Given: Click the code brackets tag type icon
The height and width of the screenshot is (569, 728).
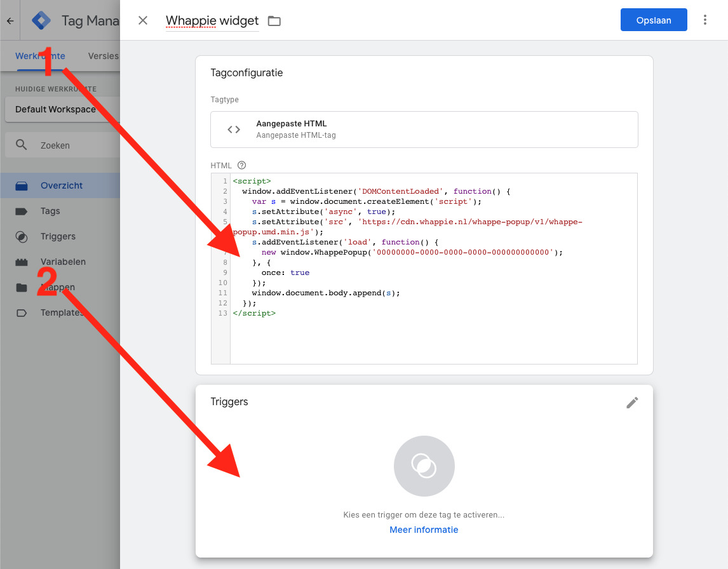Looking at the screenshot, I should pyautogui.click(x=234, y=130).
